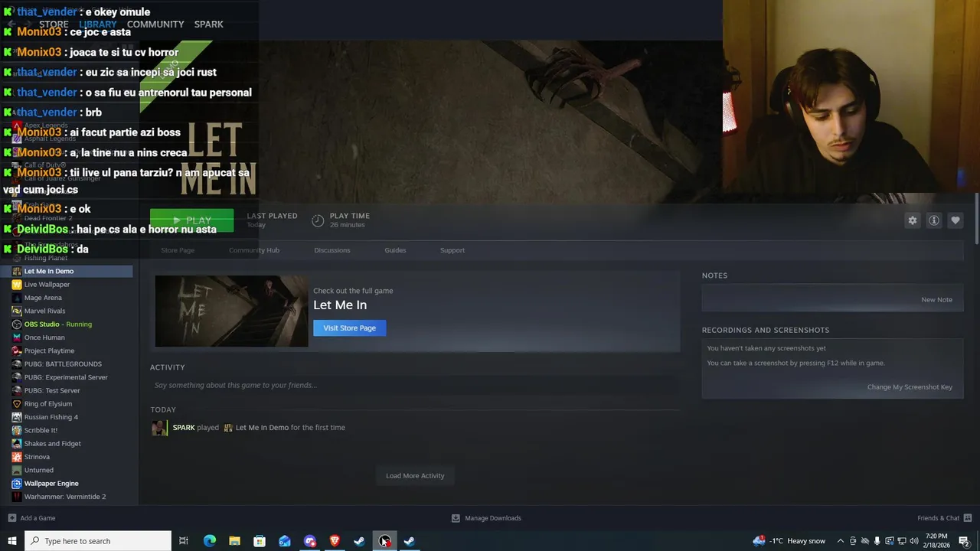Click the Manage Downloads icon
The image size is (980, 551).
click(456, 518)
